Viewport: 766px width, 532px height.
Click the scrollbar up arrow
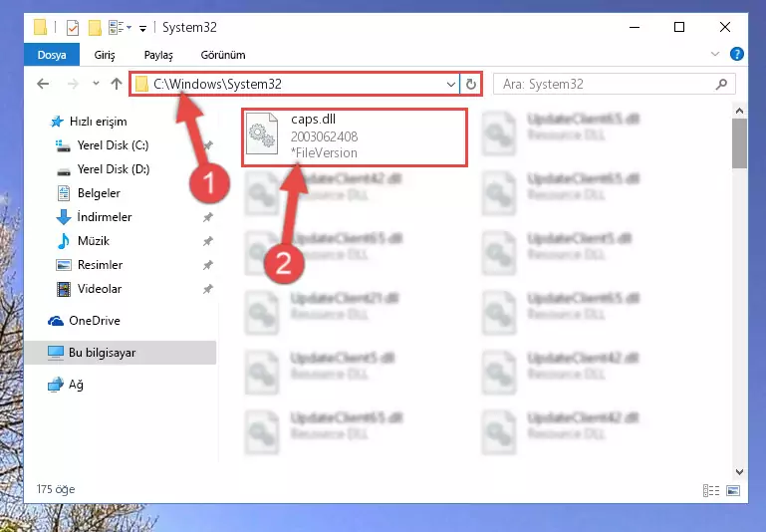click(x=739, y=111)
